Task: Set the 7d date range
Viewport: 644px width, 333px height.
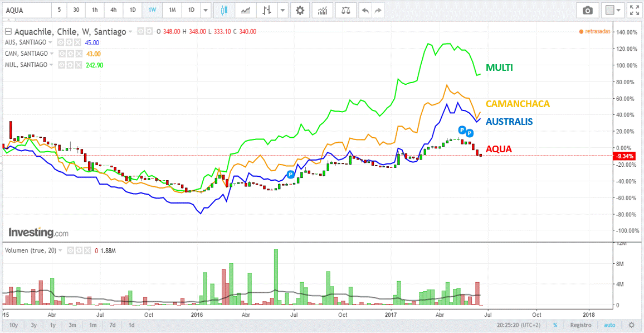Action: pos(113,325)
